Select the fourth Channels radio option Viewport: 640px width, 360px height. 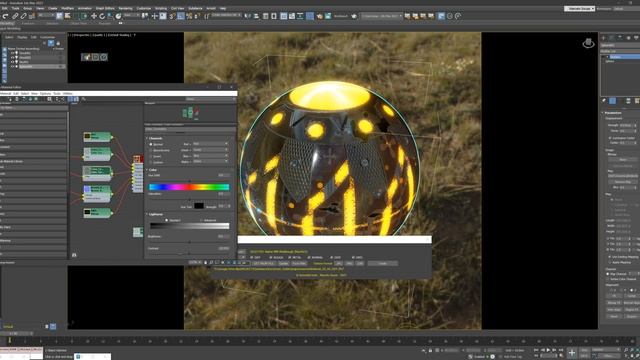(x=151, y=162)
